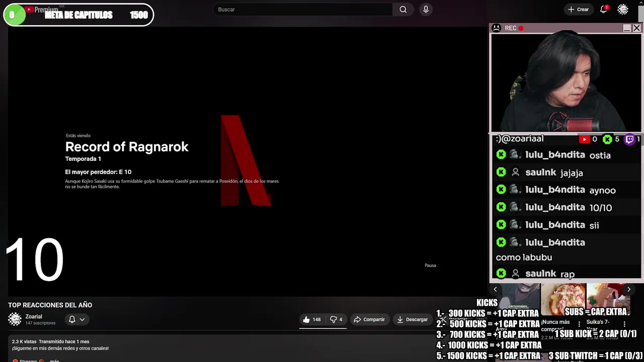Image resolution: width=644 pixels, height=362 pixels.
Task: Click the 'sii' chat message
Action: point(594,225)
